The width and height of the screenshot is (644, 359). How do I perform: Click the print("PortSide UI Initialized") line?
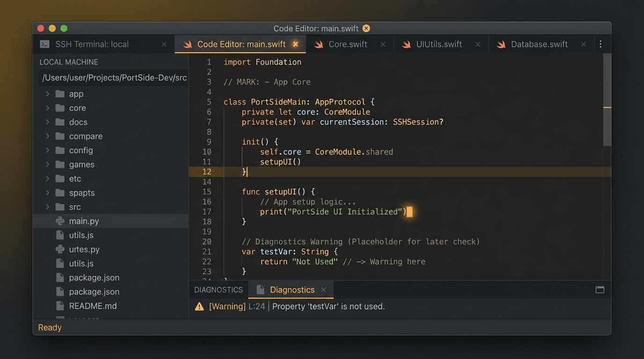point(333,212)
